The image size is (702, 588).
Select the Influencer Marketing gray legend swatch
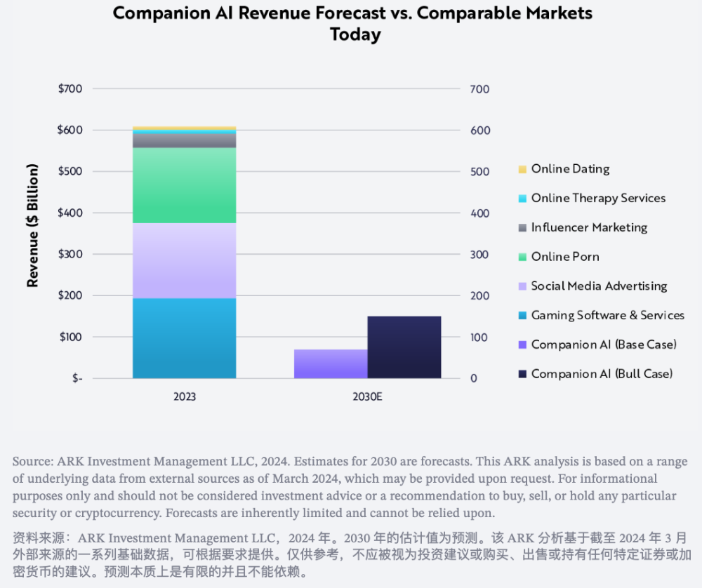(522, 228)
